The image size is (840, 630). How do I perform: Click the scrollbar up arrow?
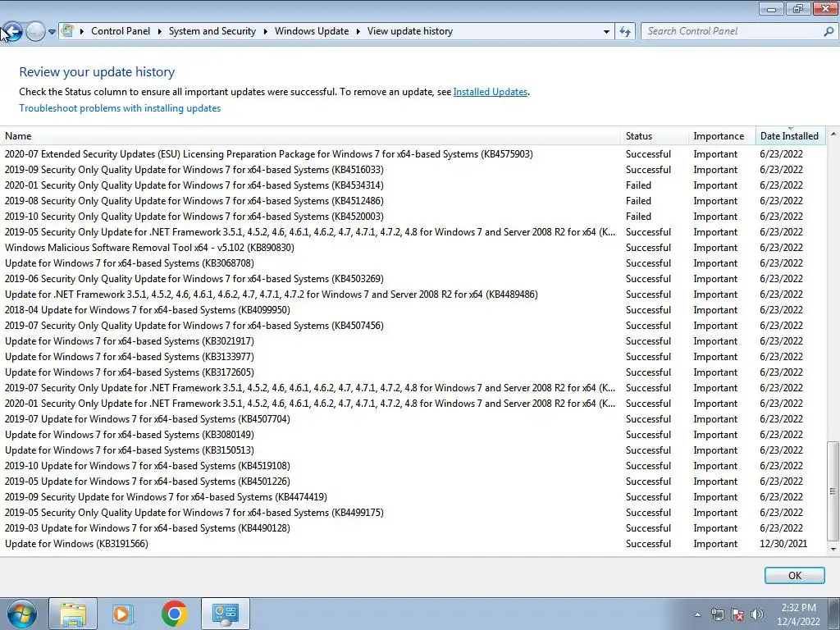(833, 134)
